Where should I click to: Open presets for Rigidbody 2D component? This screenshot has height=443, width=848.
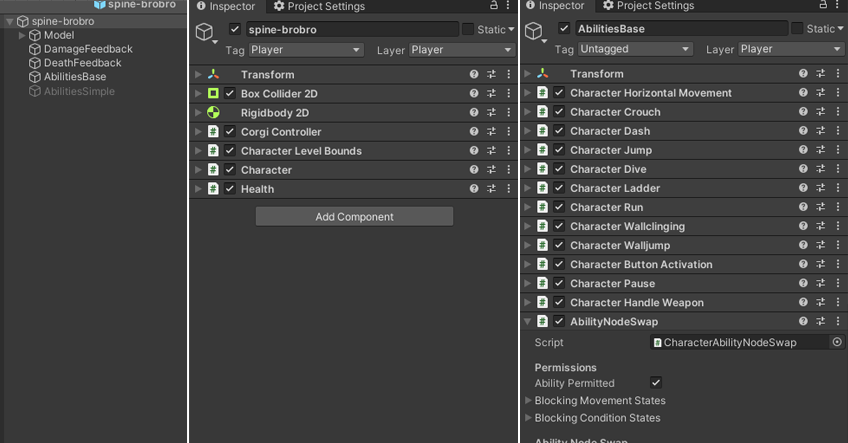click(x=491, y=113)
